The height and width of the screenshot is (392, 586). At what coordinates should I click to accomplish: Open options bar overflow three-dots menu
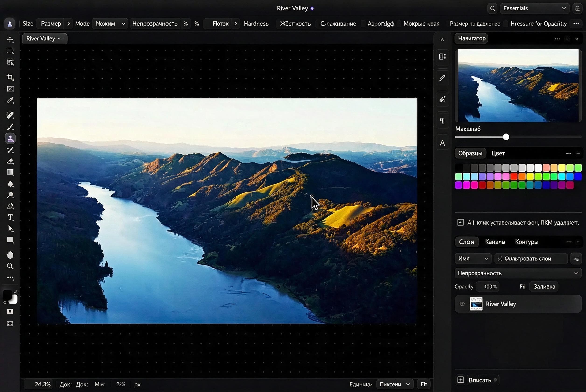click(576, 24)
